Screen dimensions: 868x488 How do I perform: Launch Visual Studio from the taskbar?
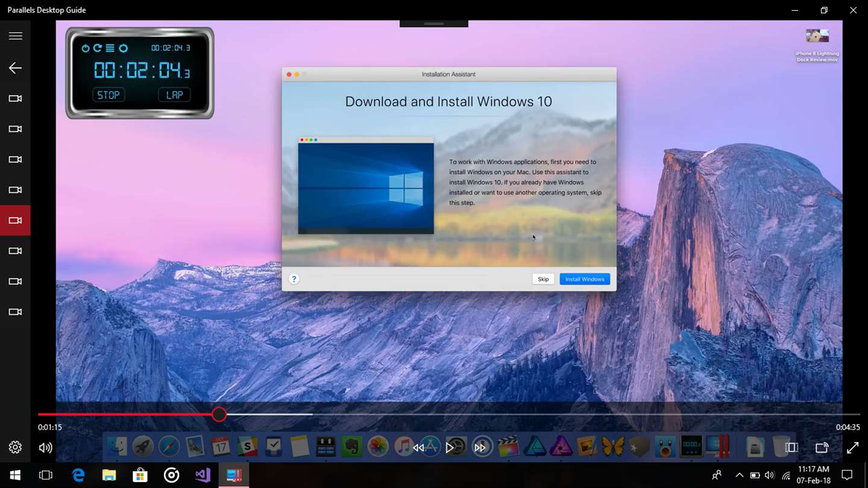[203, 475]
